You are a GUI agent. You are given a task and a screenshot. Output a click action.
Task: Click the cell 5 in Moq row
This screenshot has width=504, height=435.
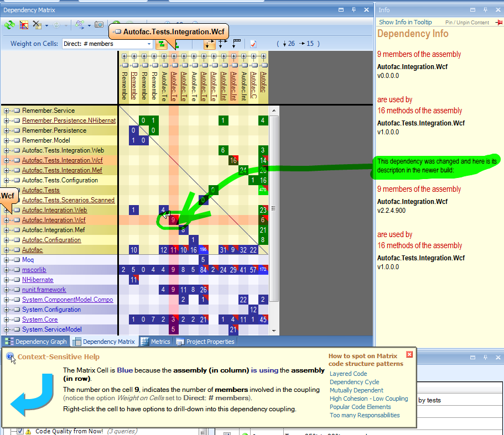tap(203, 260)
